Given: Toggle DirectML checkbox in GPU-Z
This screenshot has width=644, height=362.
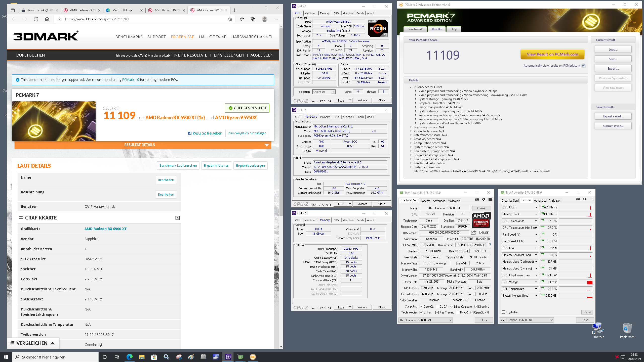Looking at the screenshot, I should tap(476, 307).
